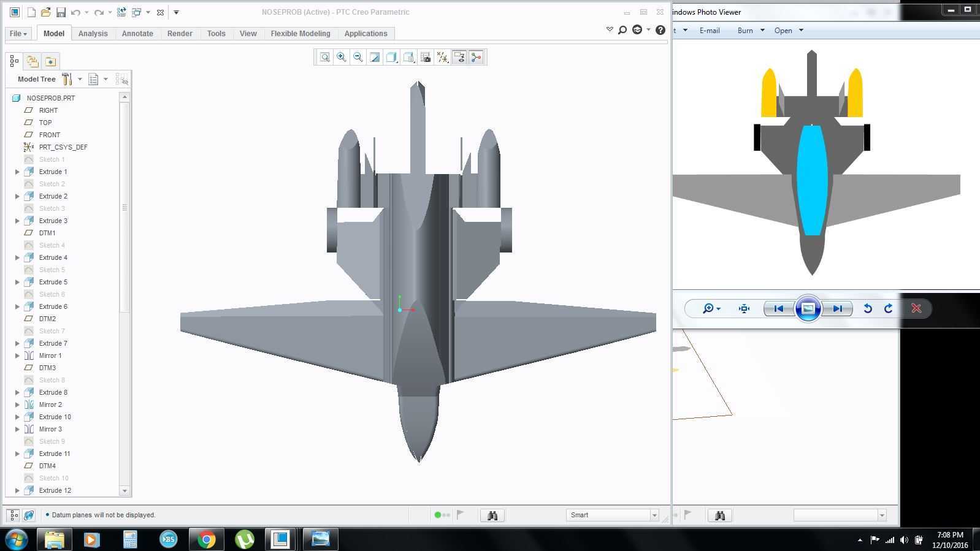Switch to the Annotate tab
980x551 pixels.
pos(137,34)
